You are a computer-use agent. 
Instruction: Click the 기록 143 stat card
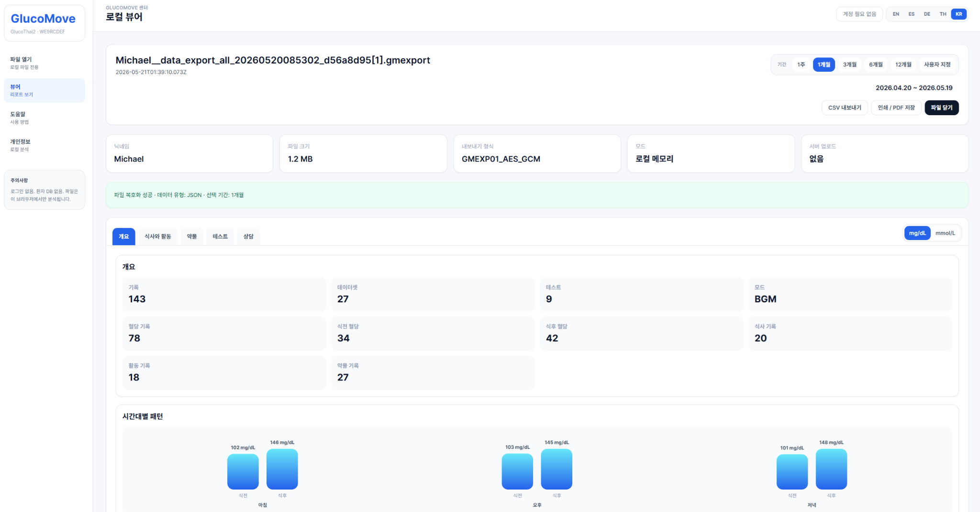click(224, 294)
